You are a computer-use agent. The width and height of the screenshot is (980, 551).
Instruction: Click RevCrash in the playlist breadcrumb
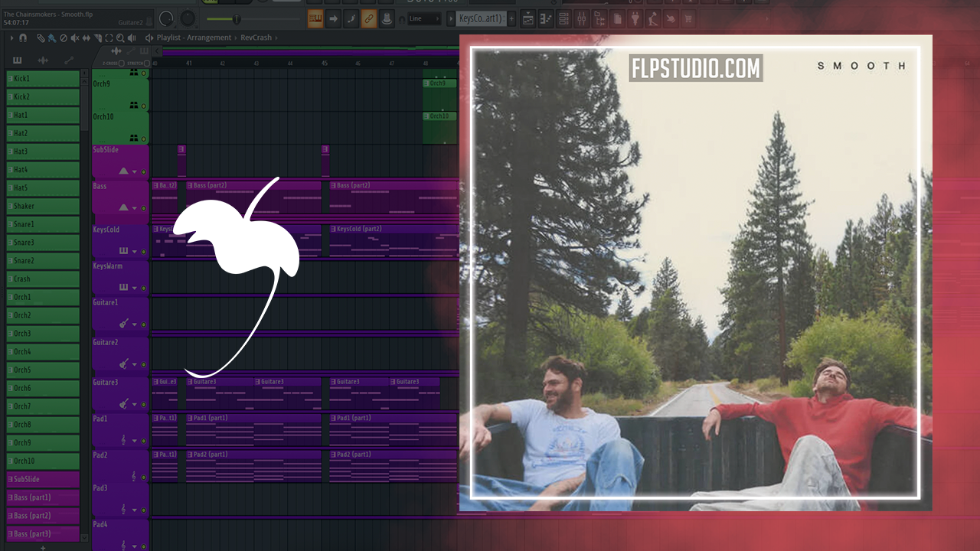point(256,37)
